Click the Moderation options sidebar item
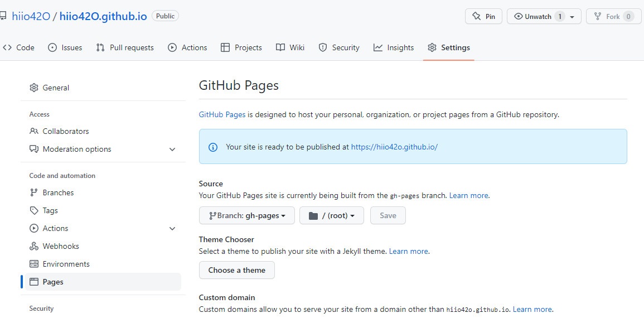Viewport: 644px width, 318px height. click(x=103, y=149)
